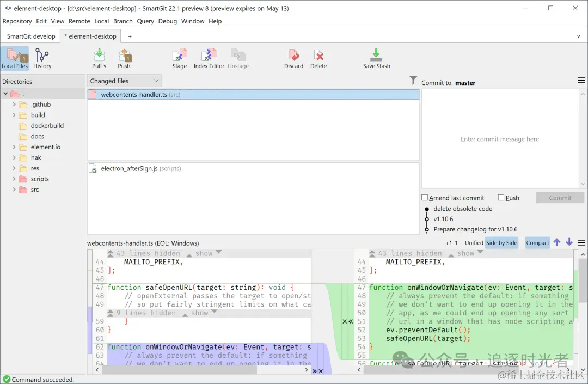
Task: Open the Changed files dropdown
Action: [125, 81]
